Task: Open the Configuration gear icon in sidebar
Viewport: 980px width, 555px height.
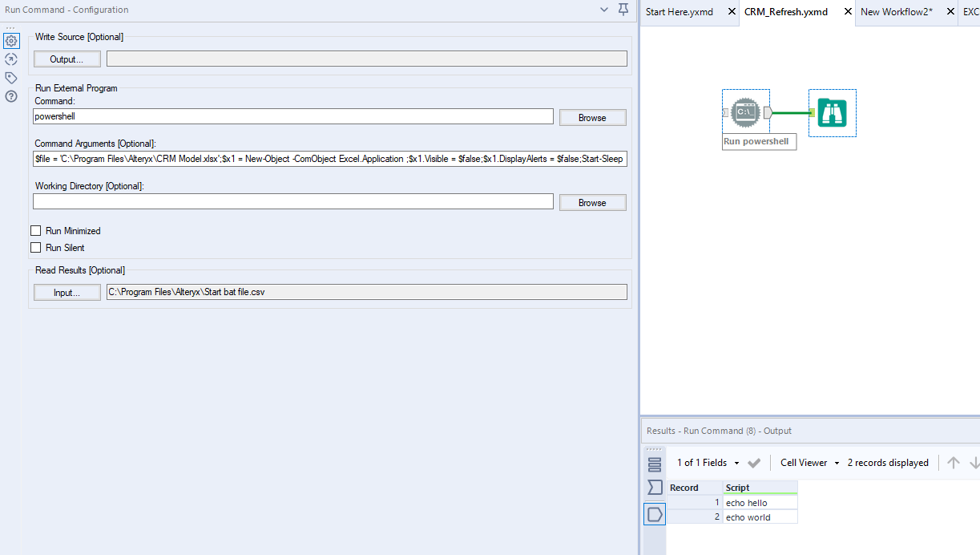Action: (x=10, y=40)
